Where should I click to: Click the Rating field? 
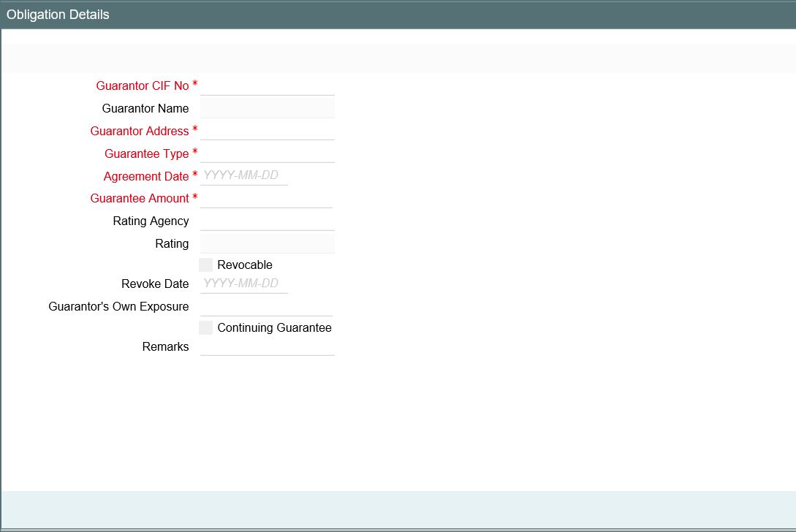click(267, 243)
